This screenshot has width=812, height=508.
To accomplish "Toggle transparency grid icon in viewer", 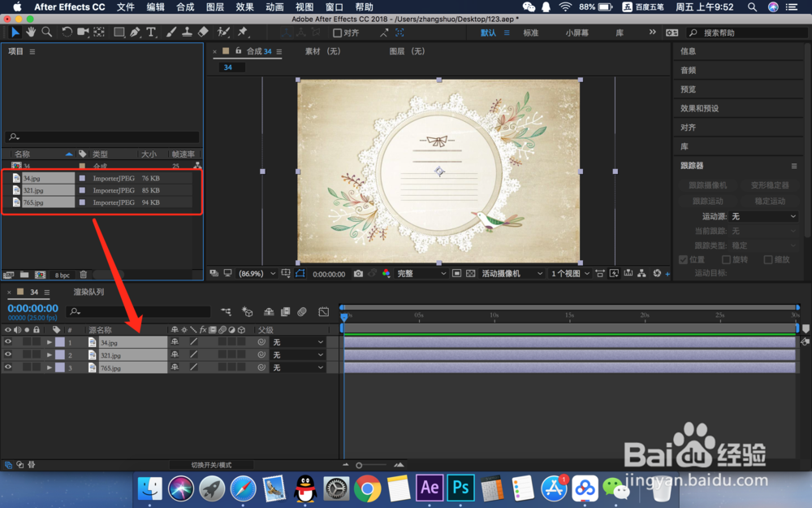I will 470,273.
